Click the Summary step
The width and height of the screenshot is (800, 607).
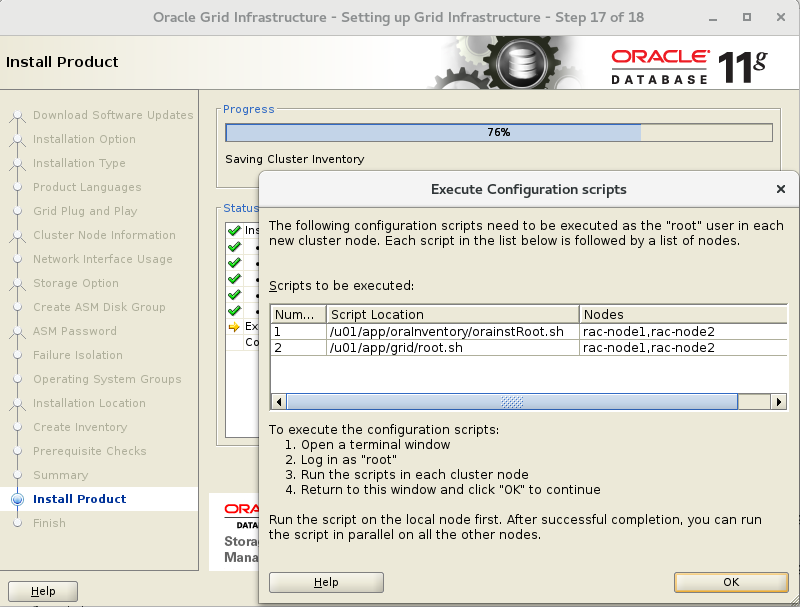pyautogui.click(x=60, y=475)
